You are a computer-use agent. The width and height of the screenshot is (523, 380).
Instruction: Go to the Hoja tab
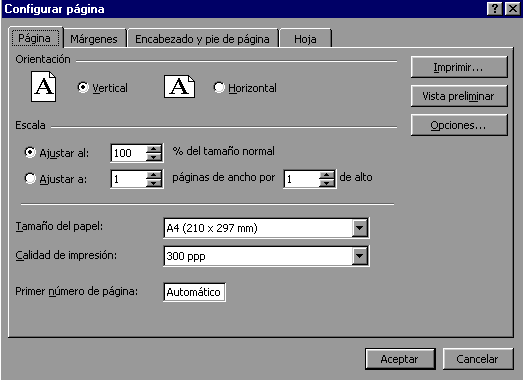[x=305, y=39]
